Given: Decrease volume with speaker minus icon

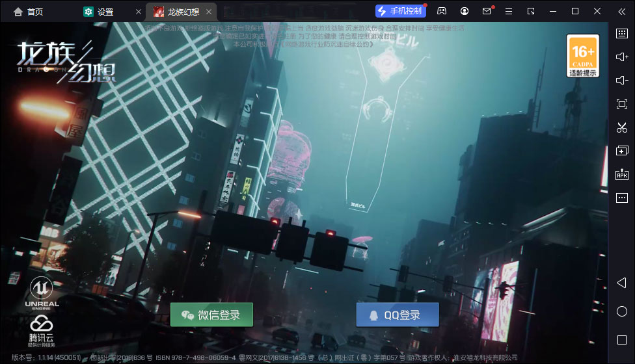Looking at the screenshot, I should point(621,80).
